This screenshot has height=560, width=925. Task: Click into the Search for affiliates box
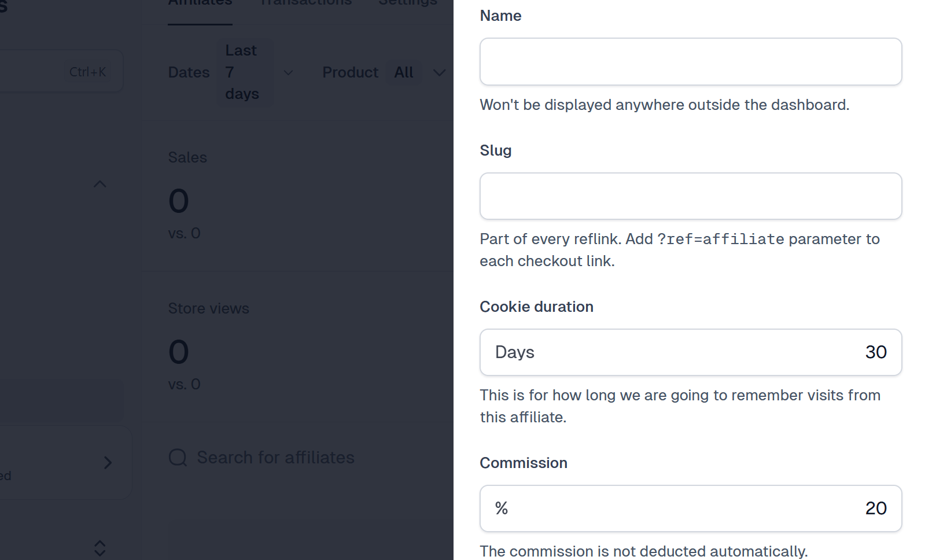[x=275, y=458]
